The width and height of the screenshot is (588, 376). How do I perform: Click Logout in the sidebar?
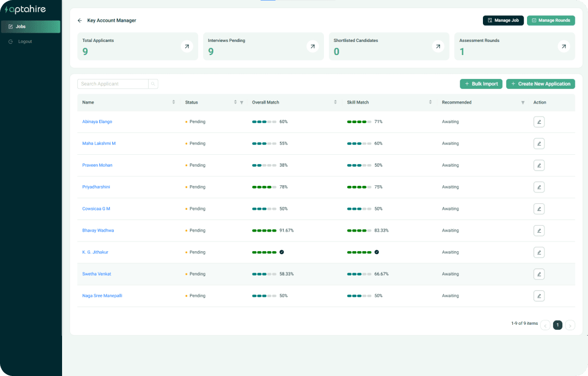coord(25,41)
